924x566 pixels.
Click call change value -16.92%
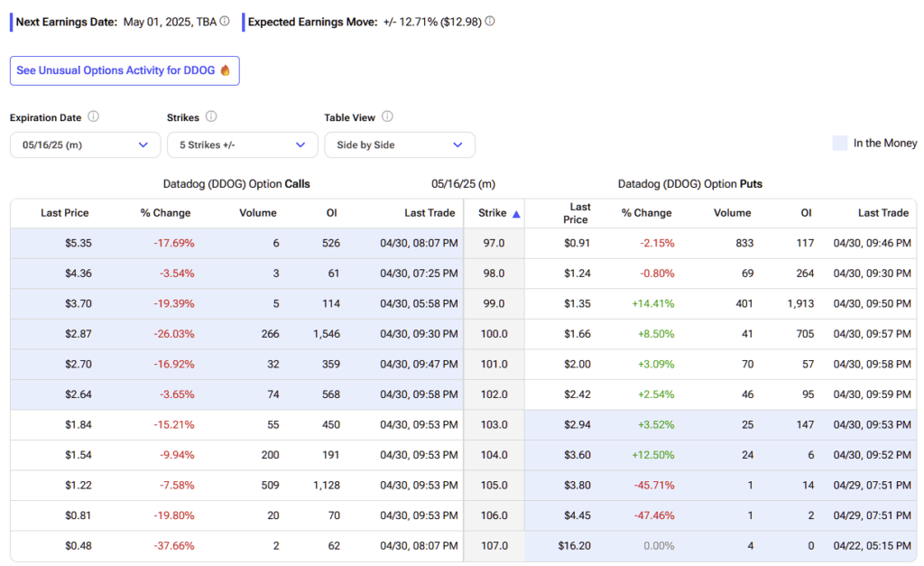coord(174,365)
